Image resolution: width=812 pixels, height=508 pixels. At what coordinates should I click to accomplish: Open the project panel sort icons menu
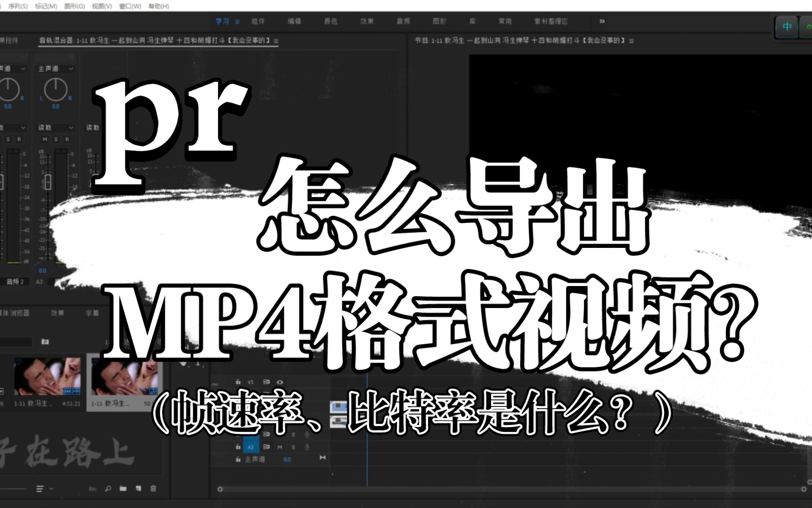click(40, 489)
